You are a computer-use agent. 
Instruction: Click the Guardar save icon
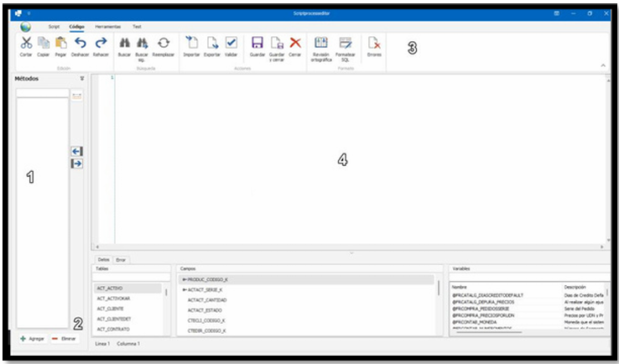pos(257,43)
